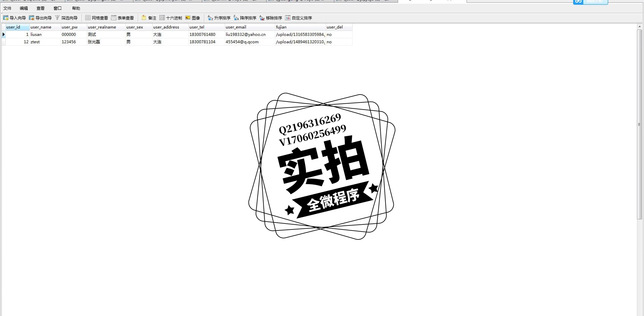Screen dimensions: 644x316
Task: Switch to 表单查看 form view
Action: (x=122, y=18)
